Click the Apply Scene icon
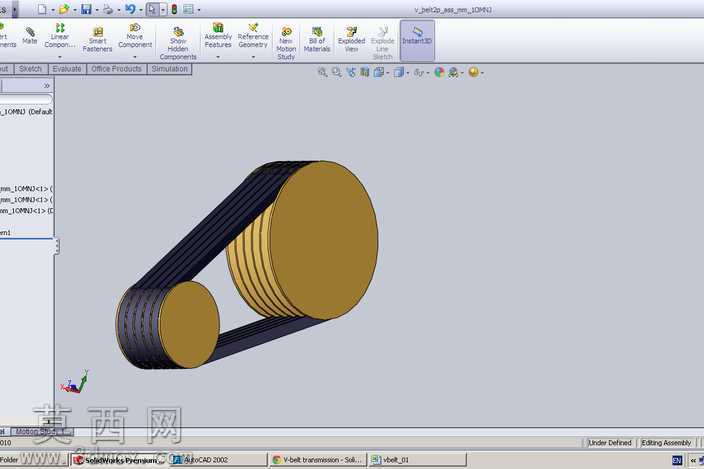The height and width of the screenshot is (469, 704). [453, 72]
